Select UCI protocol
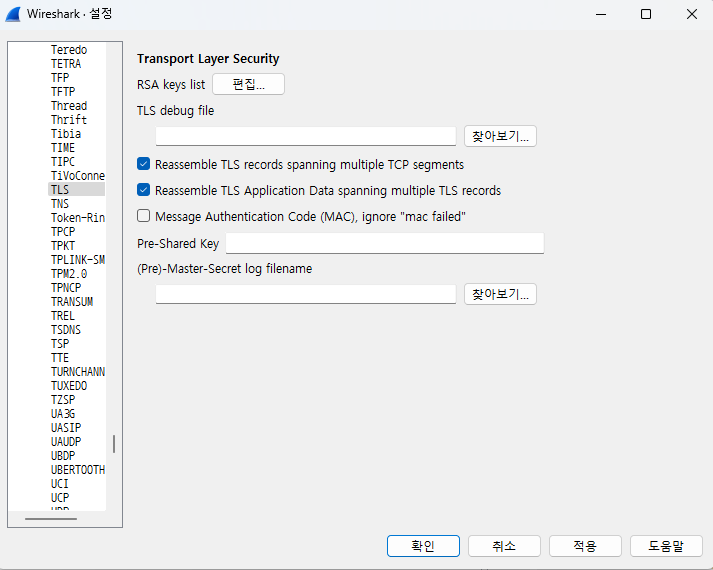Image resolution: width=713 pixels, height=570 pixels. point(60,484)
